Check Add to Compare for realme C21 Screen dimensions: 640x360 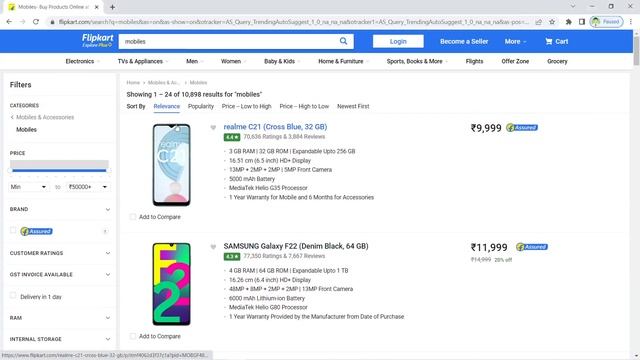coord(133,217)
